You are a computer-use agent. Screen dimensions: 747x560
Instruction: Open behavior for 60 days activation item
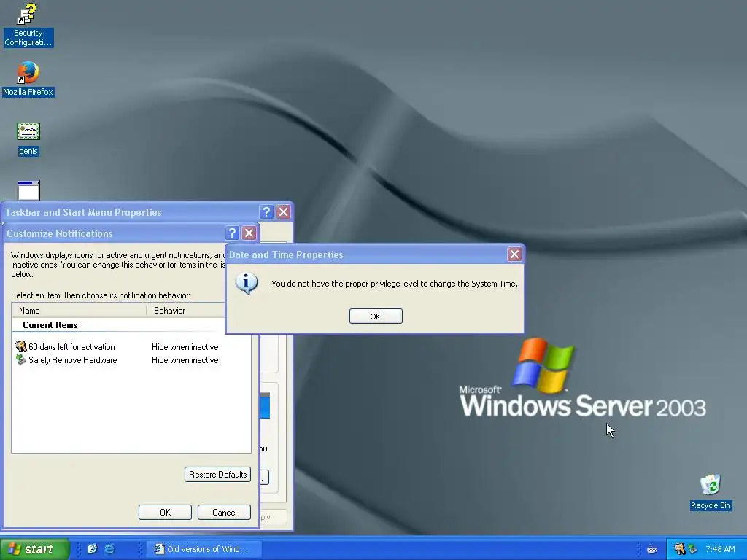[185, 347]
